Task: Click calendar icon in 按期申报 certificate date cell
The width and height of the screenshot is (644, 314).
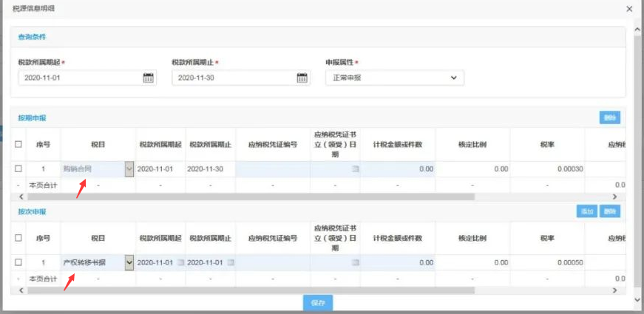Action: (x=354, y=169)
